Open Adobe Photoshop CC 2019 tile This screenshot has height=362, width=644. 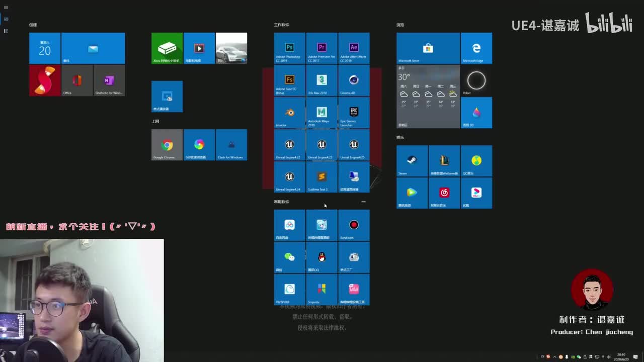pos(289,48)
